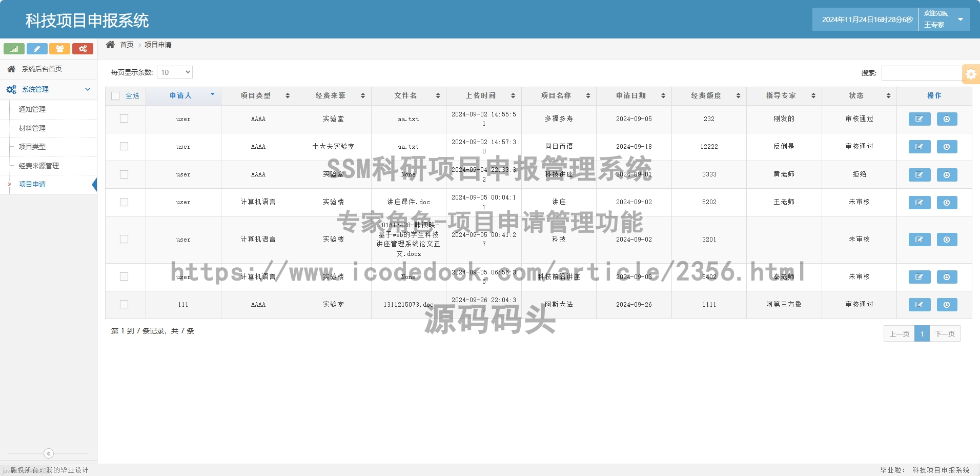The width and height of the screenshot is (980, 476).
Task: Click 项目申请 breadcrumb text
Action: tap(158, 45)
